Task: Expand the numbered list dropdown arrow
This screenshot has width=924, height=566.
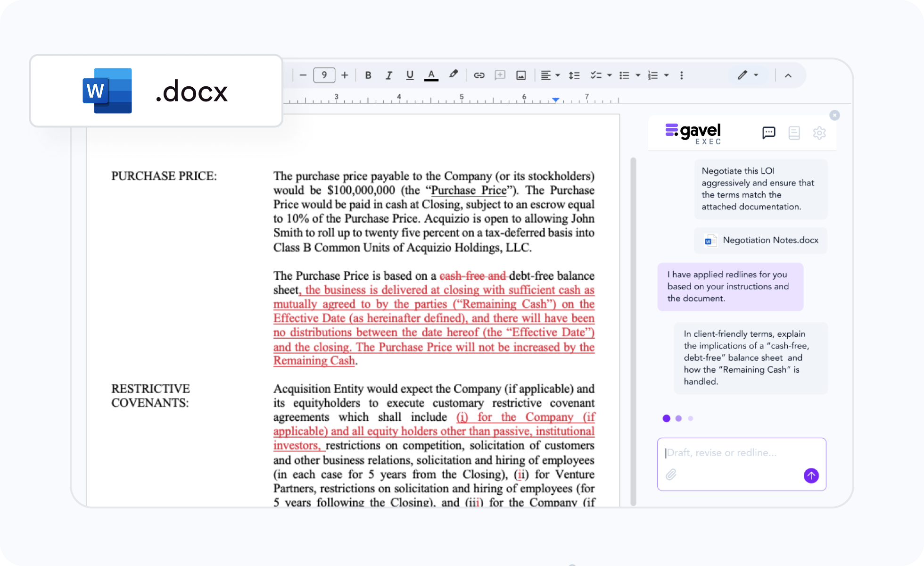Action: coord(666,75)
